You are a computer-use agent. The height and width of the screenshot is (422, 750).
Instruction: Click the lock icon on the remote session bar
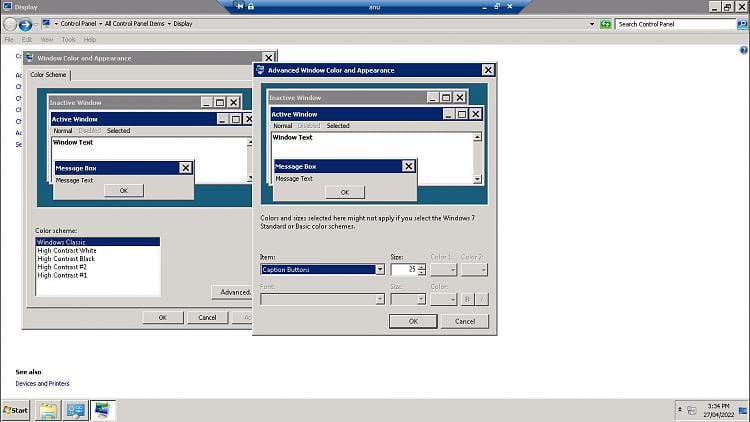click(251, 6)
